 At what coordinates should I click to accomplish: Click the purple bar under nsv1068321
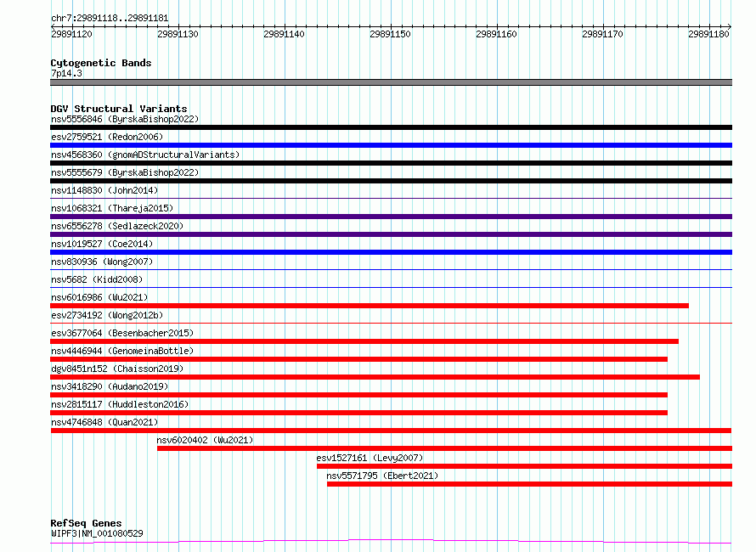391,217
